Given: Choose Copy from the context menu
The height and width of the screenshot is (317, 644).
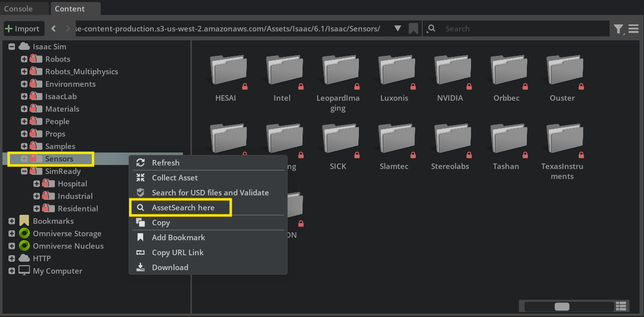Looking at the screenshot, I should pyautogui.click(x=208, y=222).
